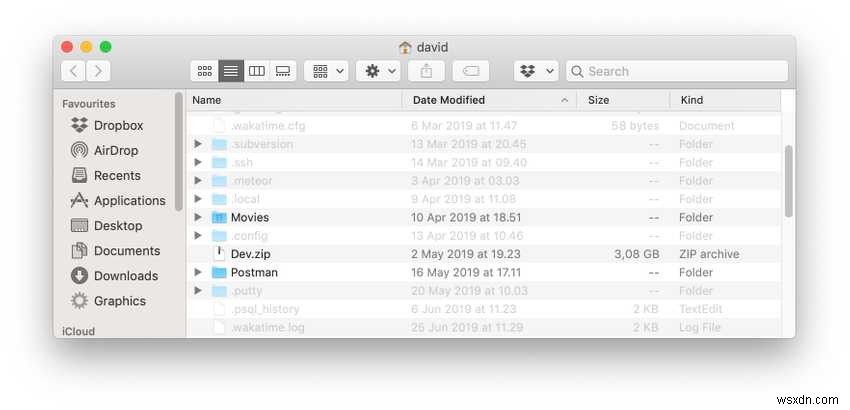850x410 pixels.
Task: Switch to gallery view
Action: click(x=283, y=71)
